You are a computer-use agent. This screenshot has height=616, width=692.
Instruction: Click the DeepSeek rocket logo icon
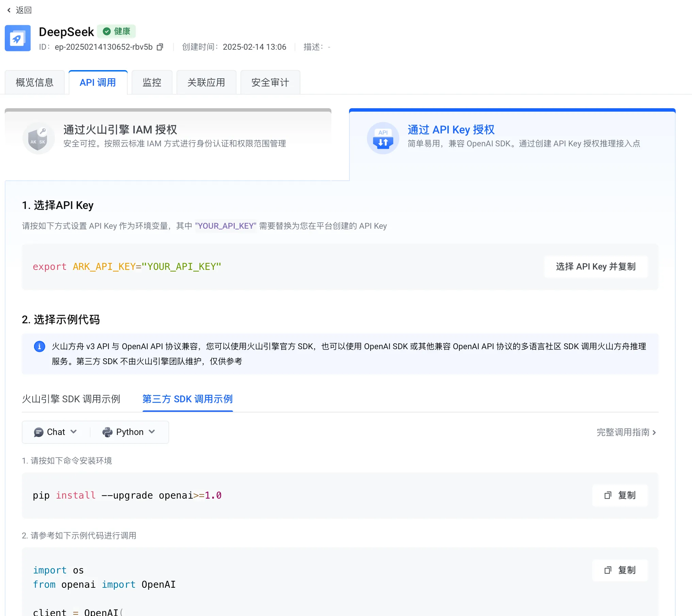point(18,38)
